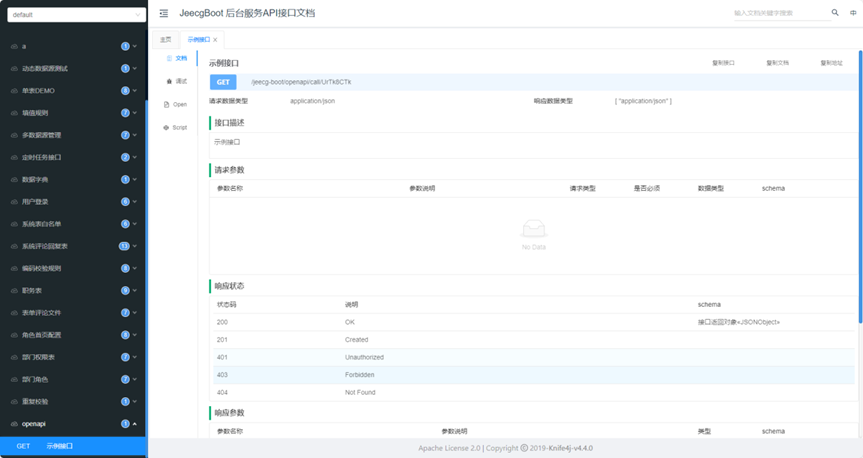Expand the 角色首页配置 group arrow
Screen dimensions: 863x458
[134, 335]
